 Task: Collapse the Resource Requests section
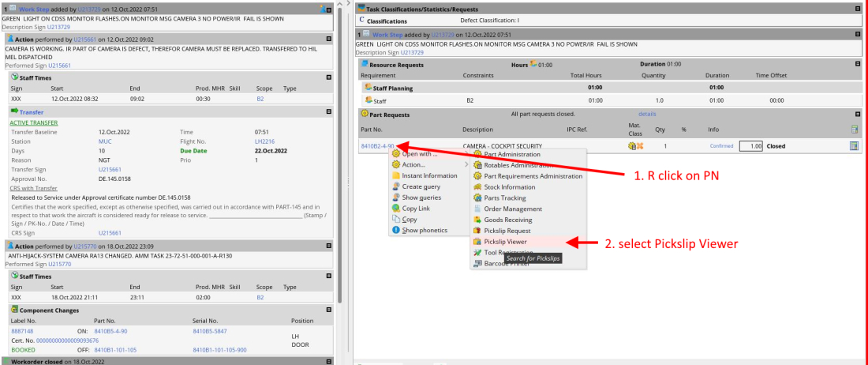[858, 64]
